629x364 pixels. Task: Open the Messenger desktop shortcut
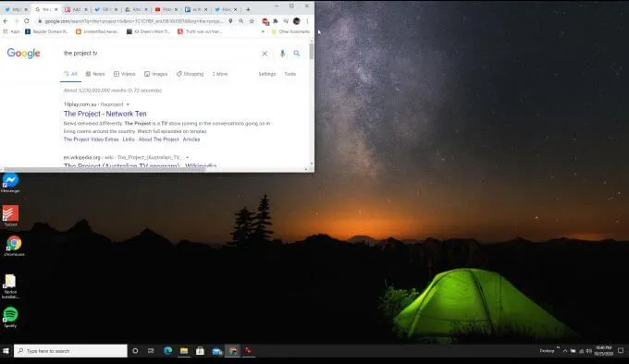pos(10,182)
